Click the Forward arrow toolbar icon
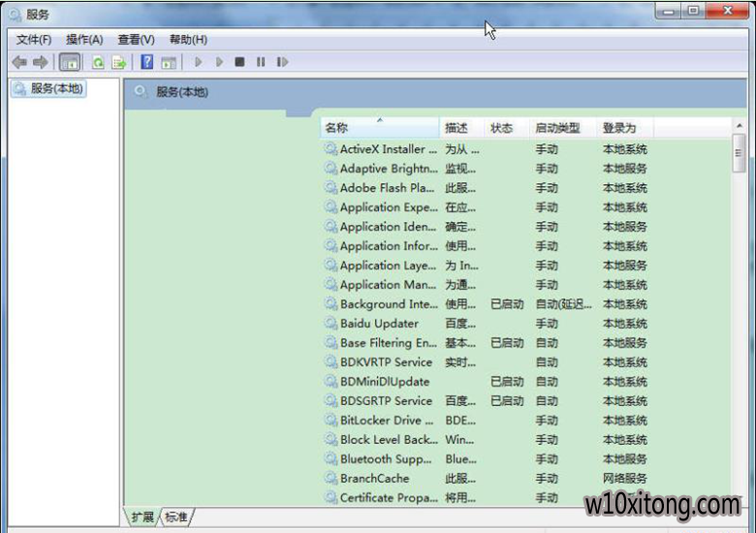Screen dimensions: 756x533 point(41,62)
